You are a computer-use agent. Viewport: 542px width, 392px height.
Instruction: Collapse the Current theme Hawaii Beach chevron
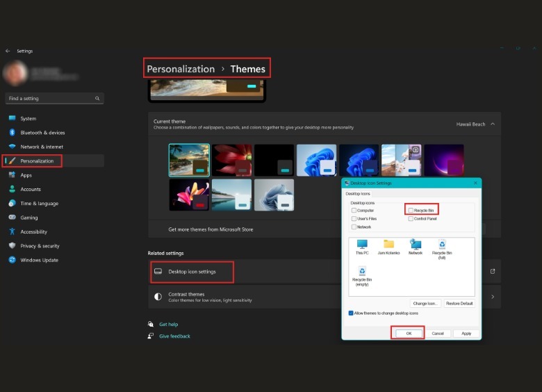(x=493, y=124)
